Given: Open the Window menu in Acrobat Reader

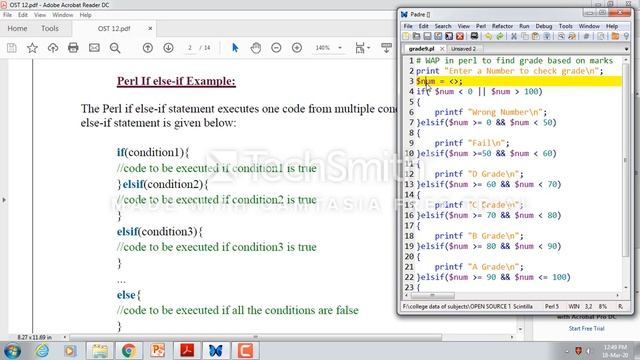Looking at the screenshot, I should [x=62, y=15].
